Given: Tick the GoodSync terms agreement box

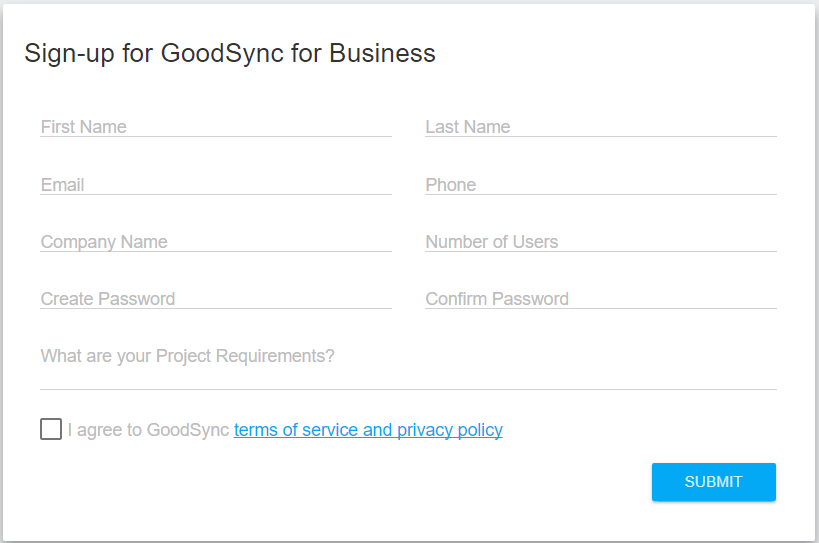Looking at the screenshot, I should (x=51, y=429).
